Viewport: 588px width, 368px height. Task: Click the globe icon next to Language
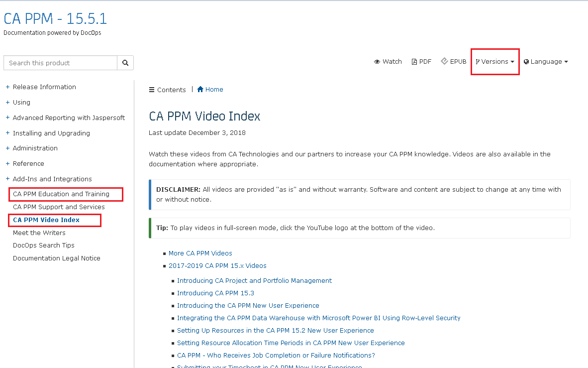527,61
